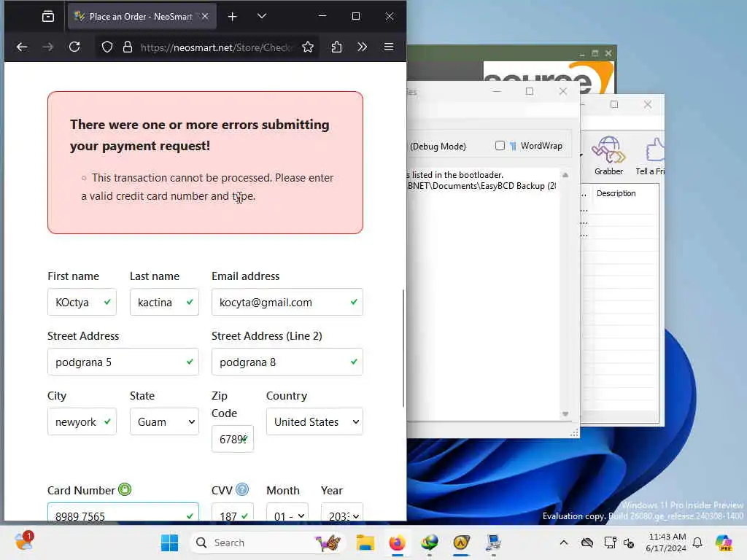Screen dimensions: 747x560
Task: Open the Firefox extensions puzzle icon
Action: 336,47
